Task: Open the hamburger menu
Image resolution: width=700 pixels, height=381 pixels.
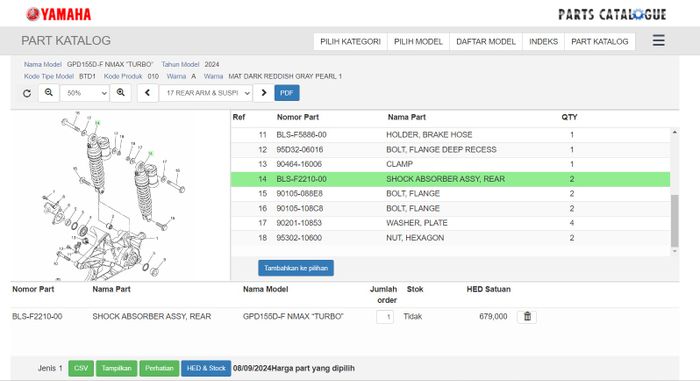Action: [x=658, y=41]
